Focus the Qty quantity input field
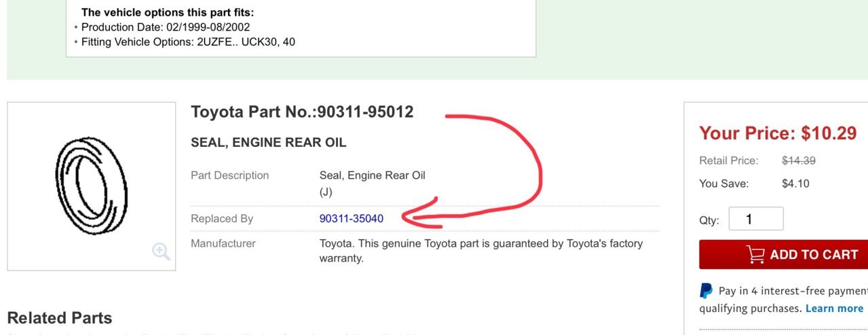The width and height of the screenshot is (868, 335). [756, 219]
